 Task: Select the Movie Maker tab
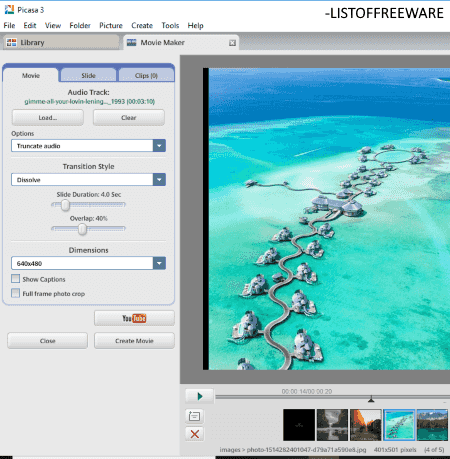click(181, 42)
